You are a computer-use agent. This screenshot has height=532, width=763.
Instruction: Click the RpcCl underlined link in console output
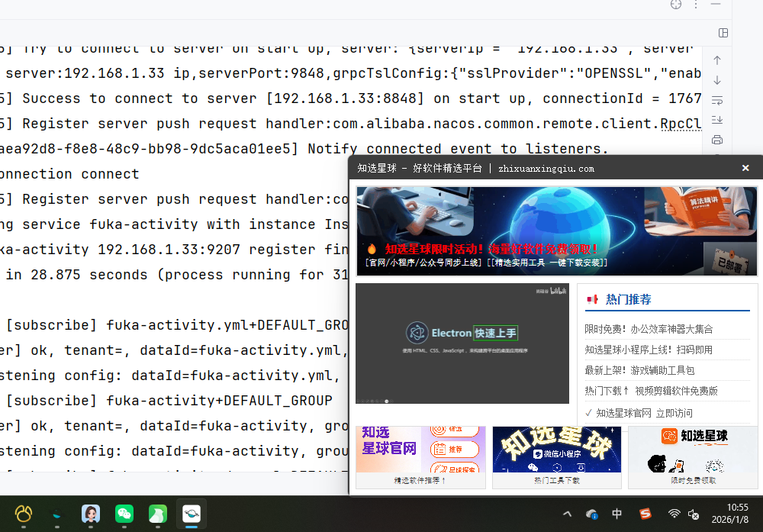(x=681, y=124)
